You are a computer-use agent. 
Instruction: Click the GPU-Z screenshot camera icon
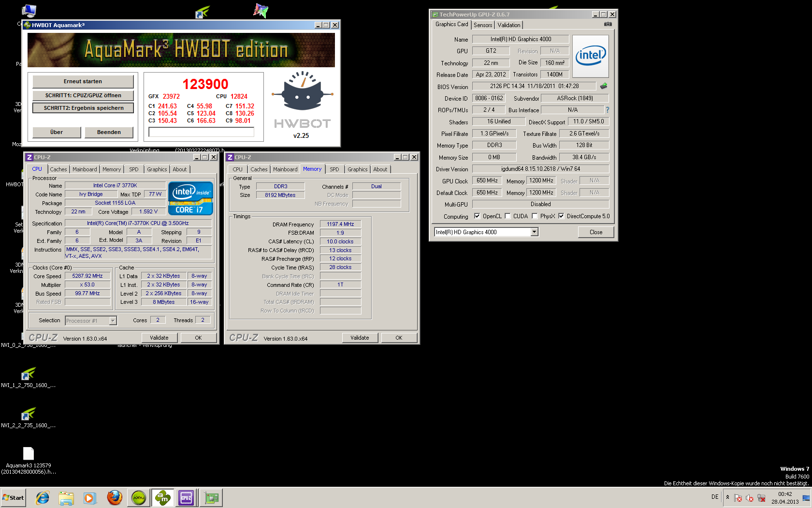tap(608, 24)
